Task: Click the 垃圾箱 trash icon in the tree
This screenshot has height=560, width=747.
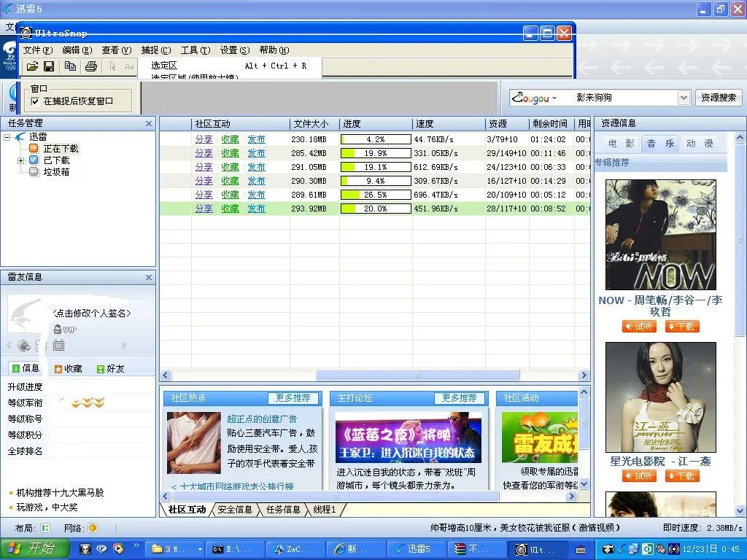Action: click(34, 171)
